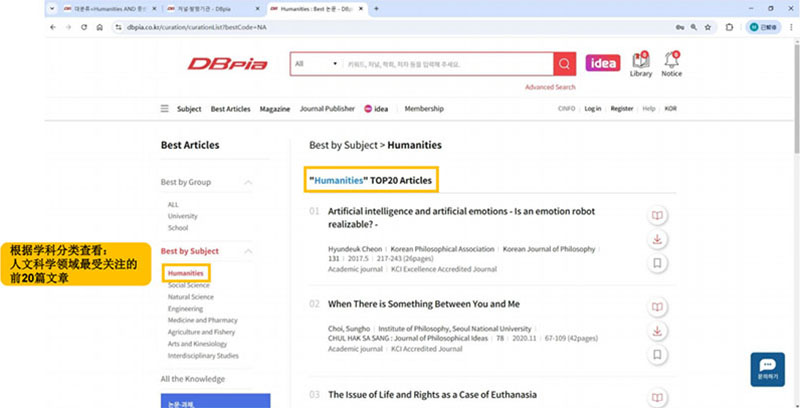Select Agriculture and Fishery subject
Viewport: 800px width, 408px height.
tap(202, 332)
